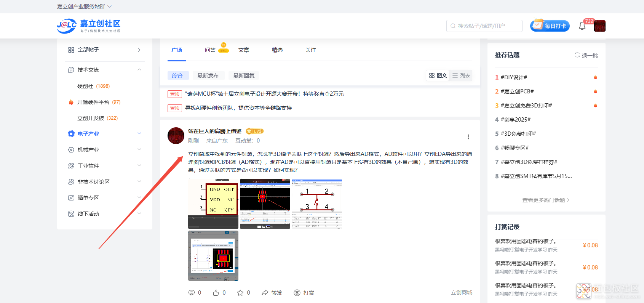Expand the 非技术讨论区 chevron
The height and width of the screenshot is (303, 644).
point(139,182)
